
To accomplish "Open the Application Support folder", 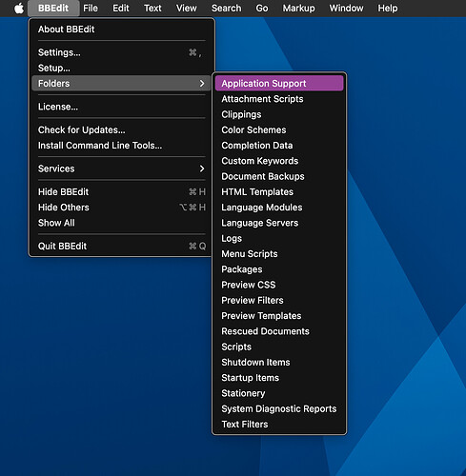I will coord(279,84).
